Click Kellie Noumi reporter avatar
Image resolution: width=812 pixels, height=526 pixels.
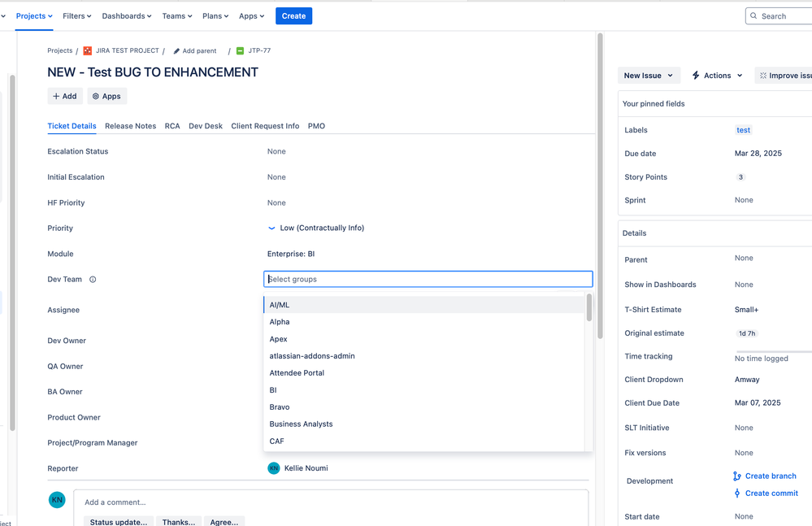(273, 468)
